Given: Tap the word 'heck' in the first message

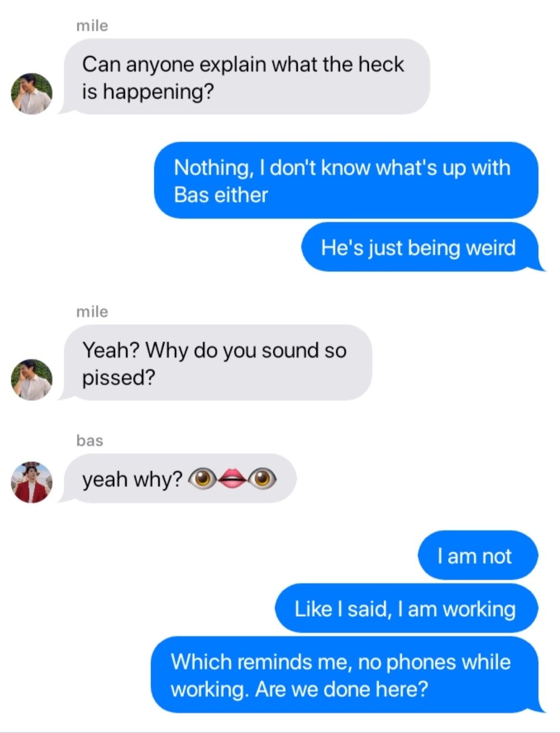Looking at the screenshot, I should point(381,64).
